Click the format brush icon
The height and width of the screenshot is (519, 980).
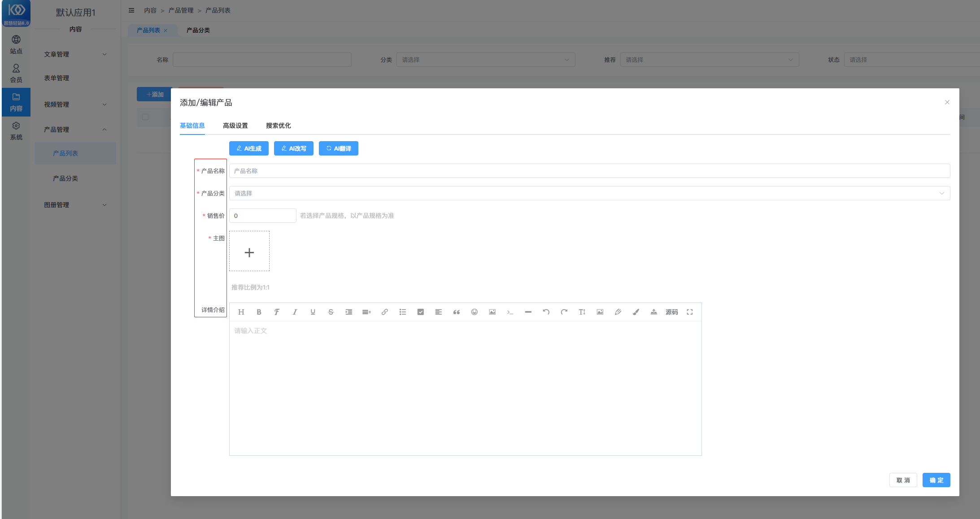coord(636,312)
